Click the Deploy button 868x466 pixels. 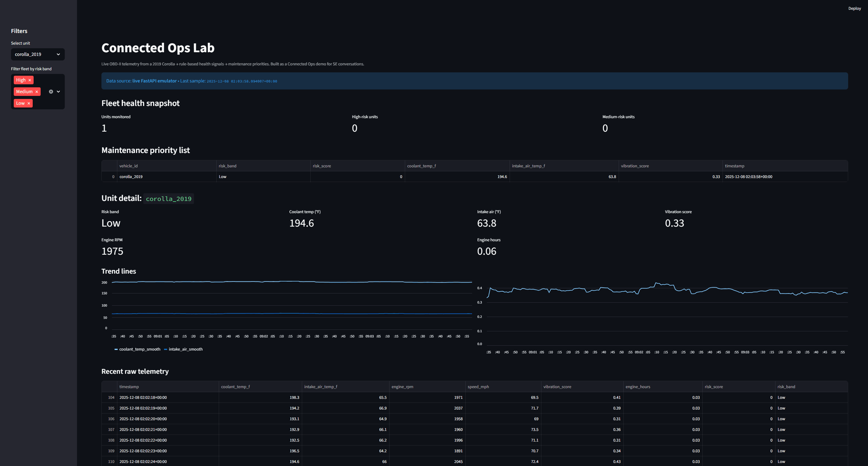854,9
